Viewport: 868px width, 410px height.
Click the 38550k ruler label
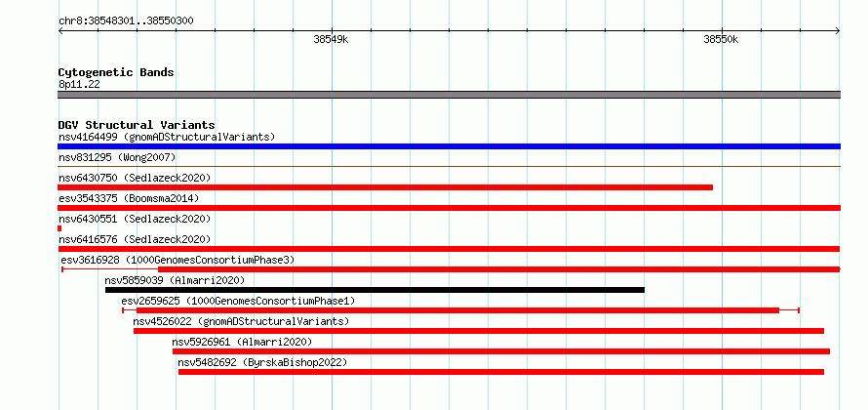point(721,39)
